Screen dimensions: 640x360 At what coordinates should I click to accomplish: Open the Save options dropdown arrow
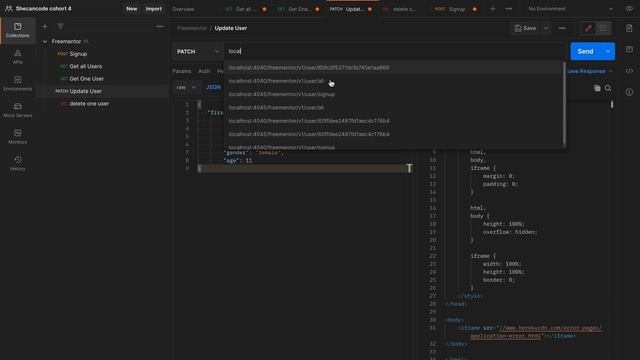[546, 28]
